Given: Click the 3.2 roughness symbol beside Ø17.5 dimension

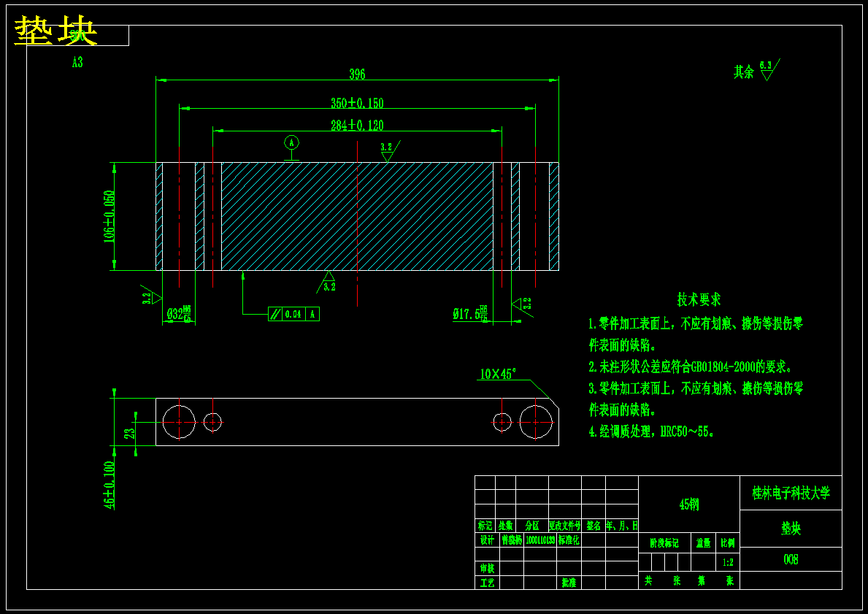Looking at the screenshot, I should [x=521, y=304].
